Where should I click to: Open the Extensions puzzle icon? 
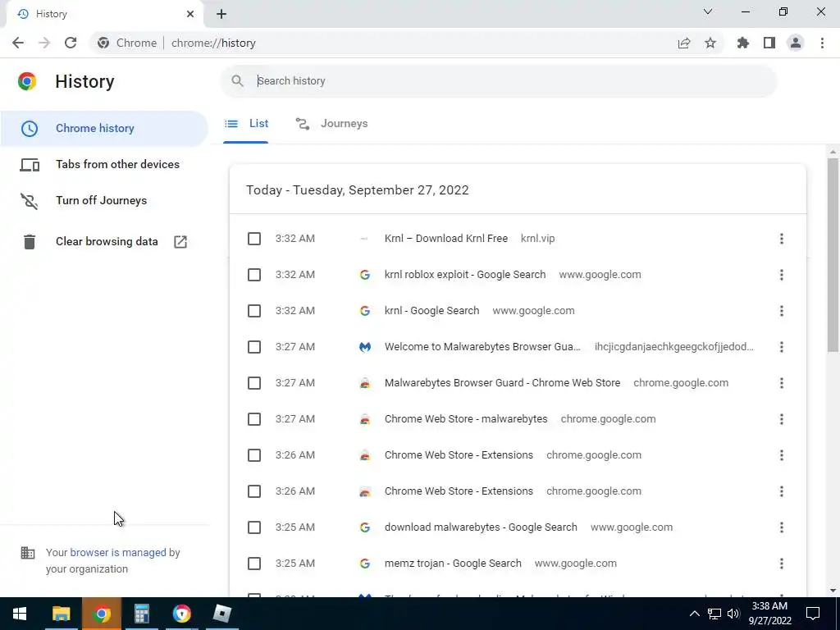pos(743,43)
